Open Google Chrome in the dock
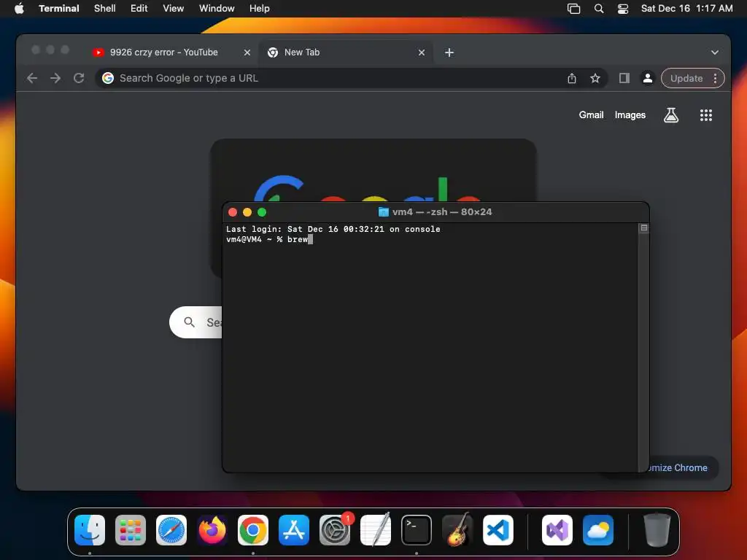The image size is (747, 560). point(253,530)
